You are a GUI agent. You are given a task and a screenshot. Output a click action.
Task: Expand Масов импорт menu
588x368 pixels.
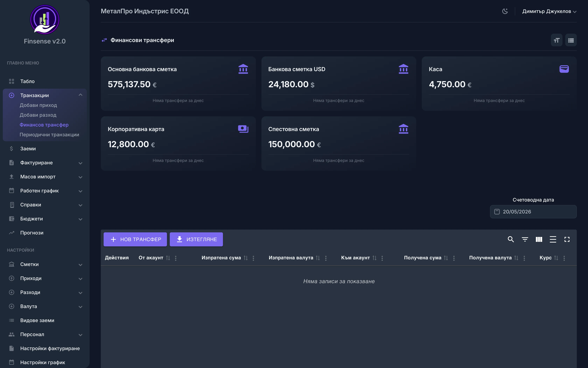click(45, 177)
